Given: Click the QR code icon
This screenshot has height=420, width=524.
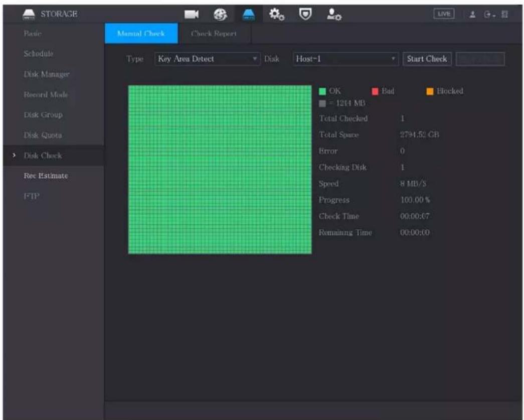Looking at the screenshot, I should [x=504, y=15].
